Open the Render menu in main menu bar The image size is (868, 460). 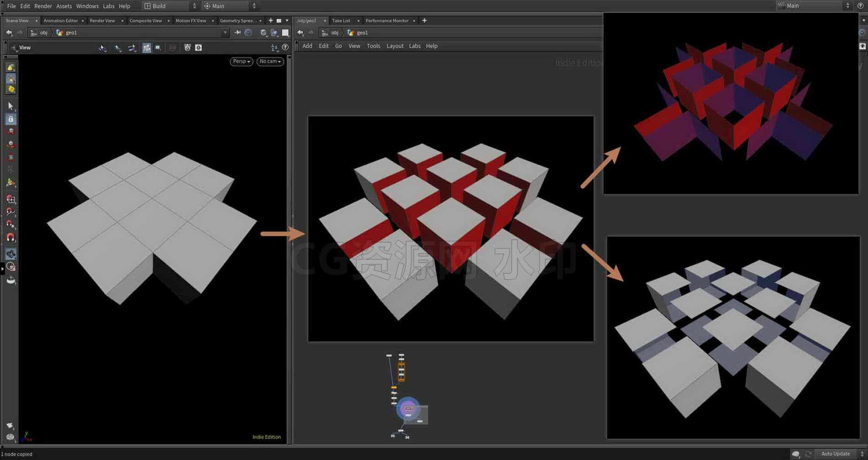43,6
